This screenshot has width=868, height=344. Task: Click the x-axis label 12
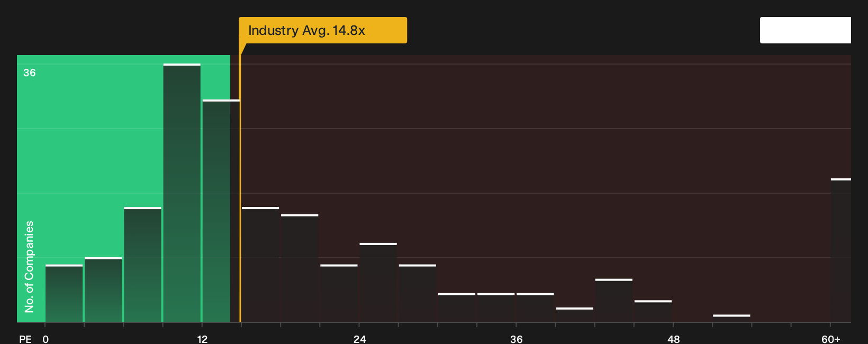pos(202,339)
